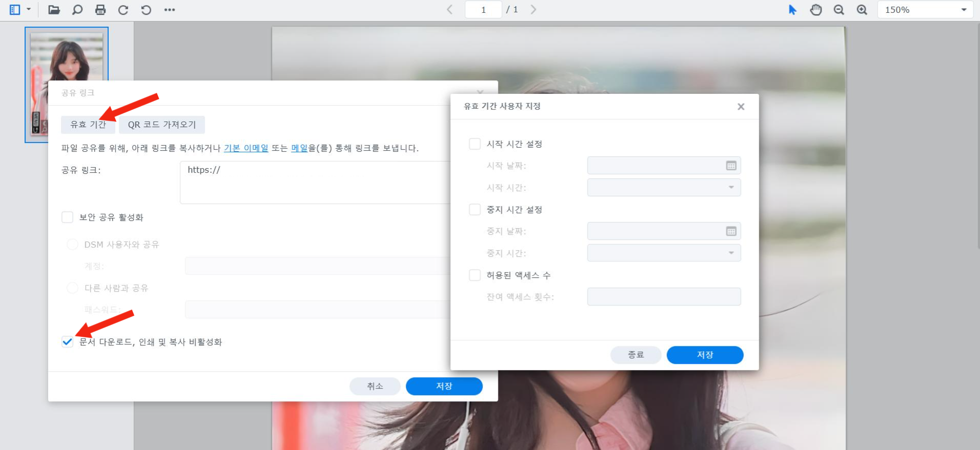980x450 pixels.
Task: Expand the sidebar toggle dropdown arrow
Action: [29, 10]
